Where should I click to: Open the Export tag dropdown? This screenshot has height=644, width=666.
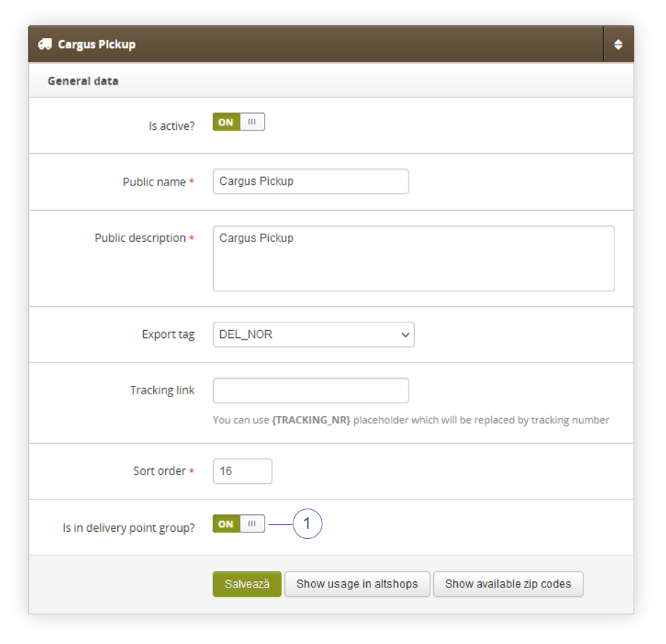click(x=313, y=334)
